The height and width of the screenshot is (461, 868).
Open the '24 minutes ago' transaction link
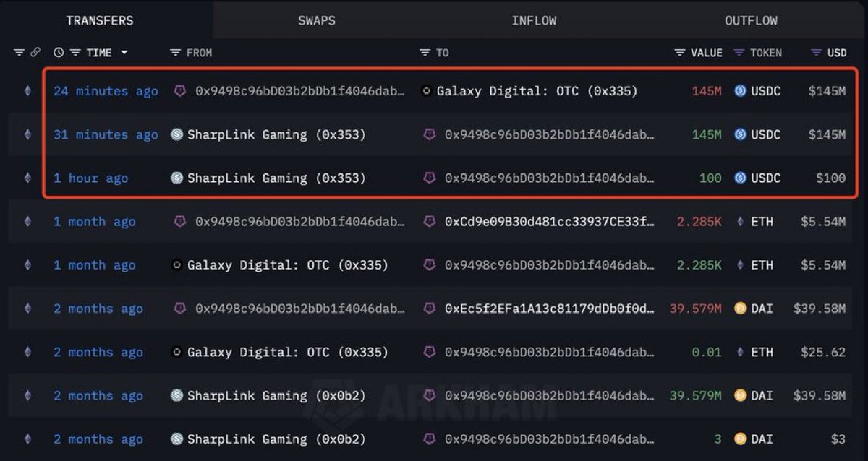(x=106, y=91)
